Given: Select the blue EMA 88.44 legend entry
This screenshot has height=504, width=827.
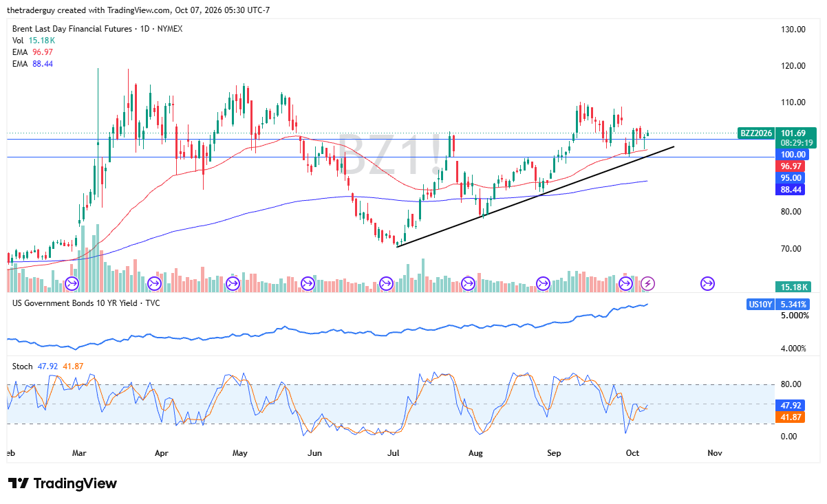Looking at the screenshot, I should (32, 64).
